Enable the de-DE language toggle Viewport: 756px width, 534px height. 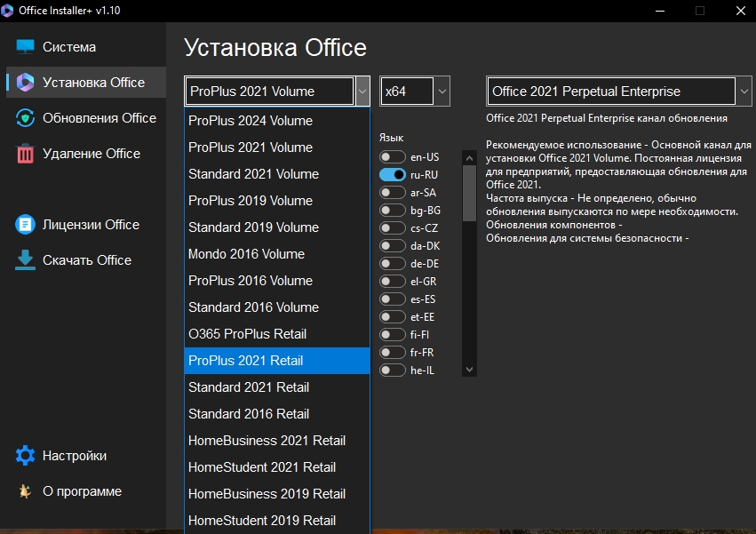[x=391, y=263]
